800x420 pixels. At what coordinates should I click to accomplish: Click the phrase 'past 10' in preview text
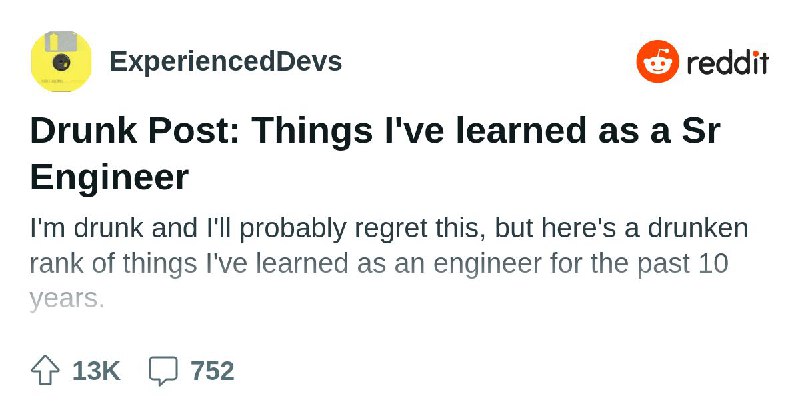tap(682, 263)
